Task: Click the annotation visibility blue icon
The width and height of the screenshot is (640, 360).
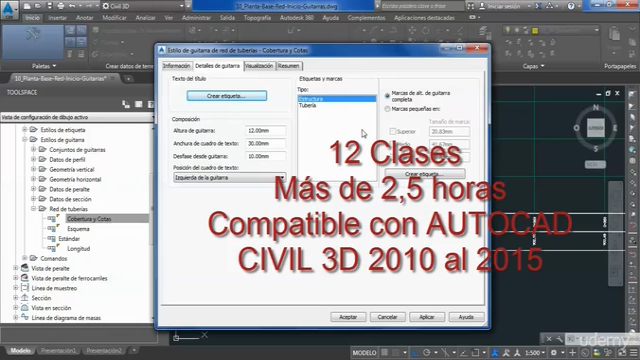Action: 495,352
